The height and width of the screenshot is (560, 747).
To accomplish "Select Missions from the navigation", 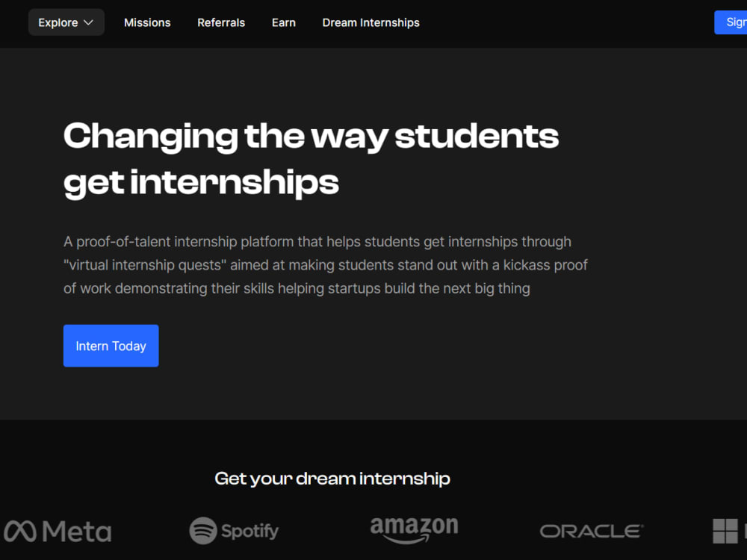I will point(147,22).
